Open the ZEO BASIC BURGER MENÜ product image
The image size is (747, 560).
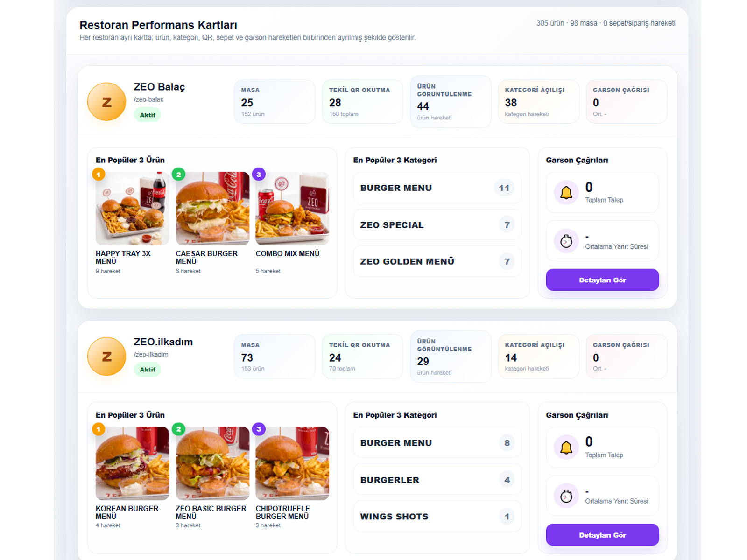pyautogui.click(x=212, y=463)
